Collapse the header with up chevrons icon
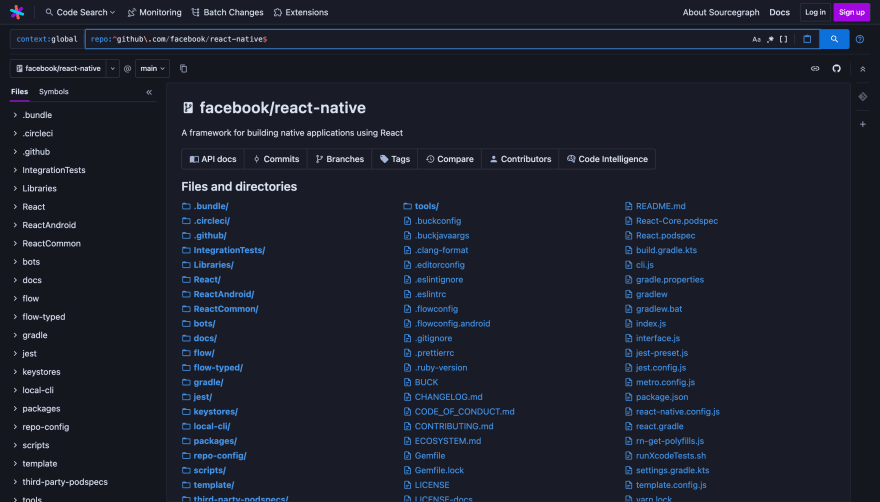Screen dimensions: 880x502 coord(863,69)
